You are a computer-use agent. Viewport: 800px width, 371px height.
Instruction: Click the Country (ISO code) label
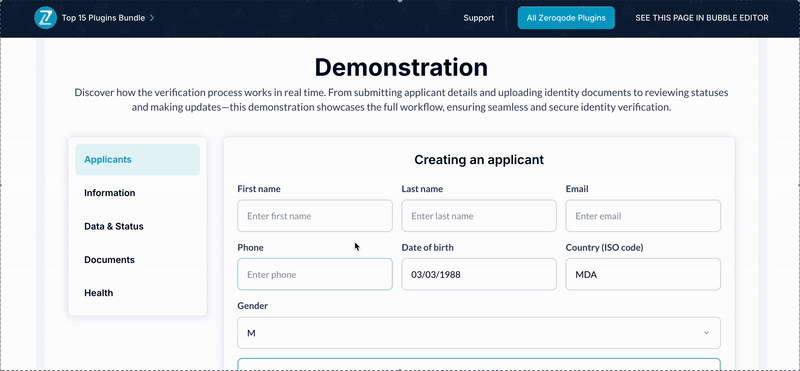click(x=605, y=248)
